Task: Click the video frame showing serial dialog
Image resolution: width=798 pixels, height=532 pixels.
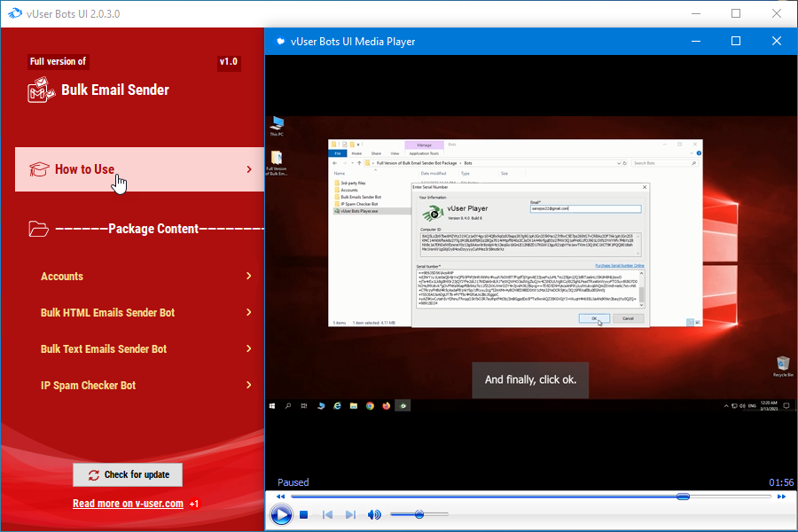Action: pyautogui.click(x=531, y=264)
